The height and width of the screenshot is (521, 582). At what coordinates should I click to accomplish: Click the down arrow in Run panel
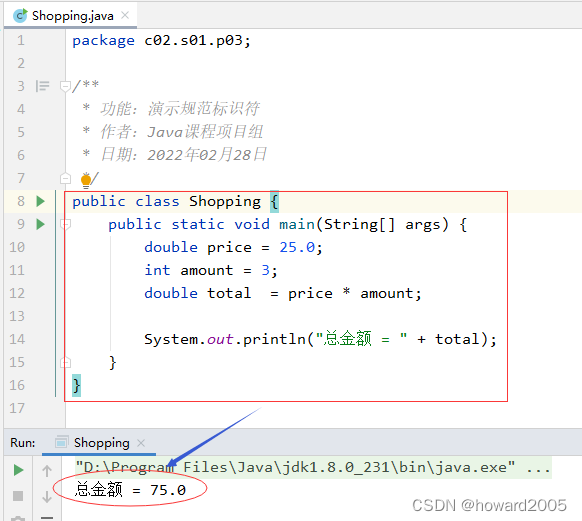[47, 497]
